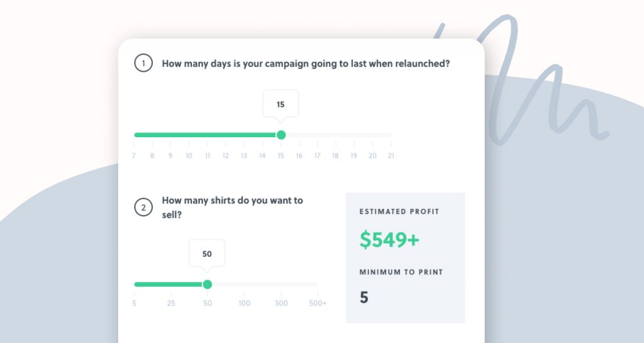Set shirts to sell to 5
Viewport: 644px width, 343px height.
[x=135, y=303]
